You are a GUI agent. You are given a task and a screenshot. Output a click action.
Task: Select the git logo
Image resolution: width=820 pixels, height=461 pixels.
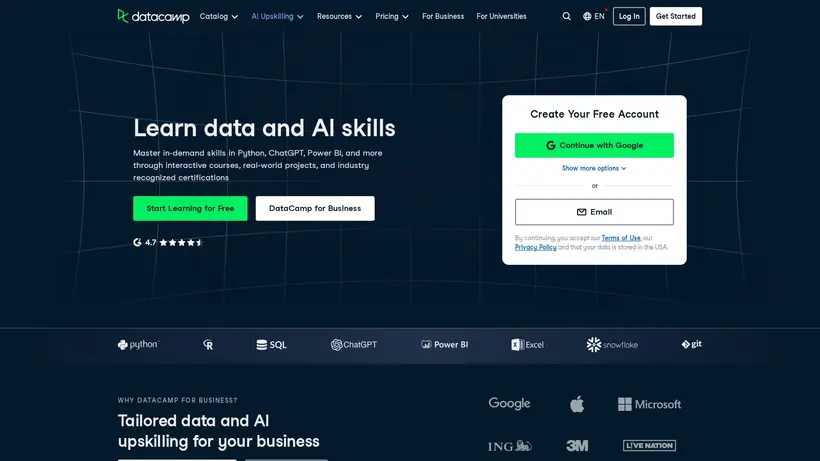(x=691, y=344)
